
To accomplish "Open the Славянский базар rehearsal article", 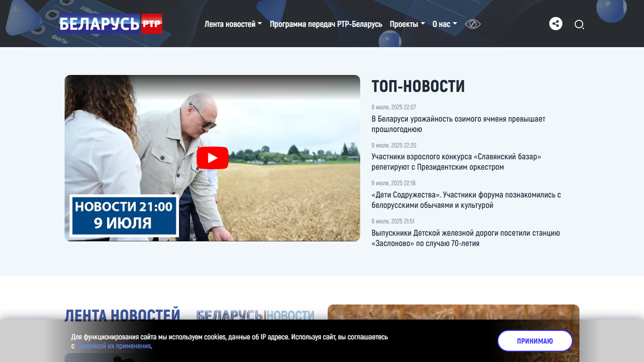I will click(456, 162).
